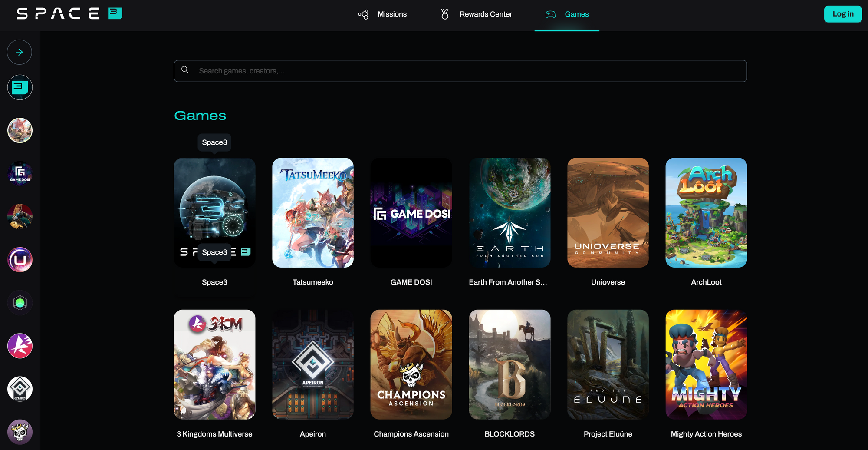Image resolution: width=868 pixels, height=450 pixels.
Task: Click the GAME DOSI title text
Action: pos(411,282)
